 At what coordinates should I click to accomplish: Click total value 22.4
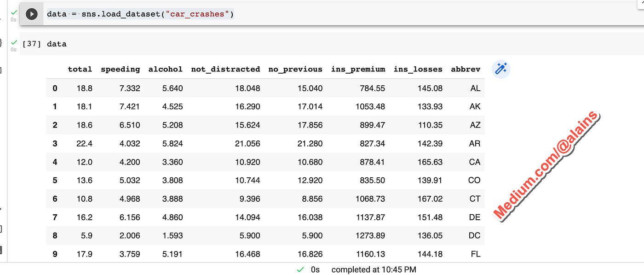pos(85,143)
